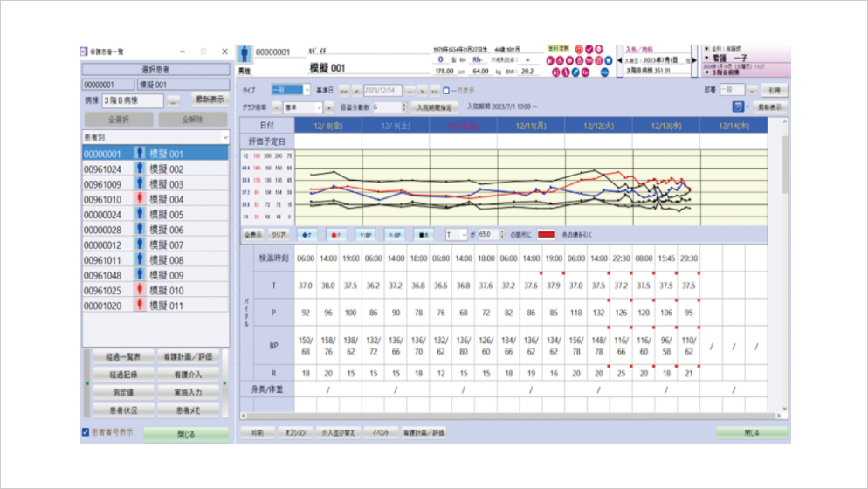This screenshot has width=868, height=489.
Task: Click the blue notebook icon beside 最新表示
Action: point(739,107)
